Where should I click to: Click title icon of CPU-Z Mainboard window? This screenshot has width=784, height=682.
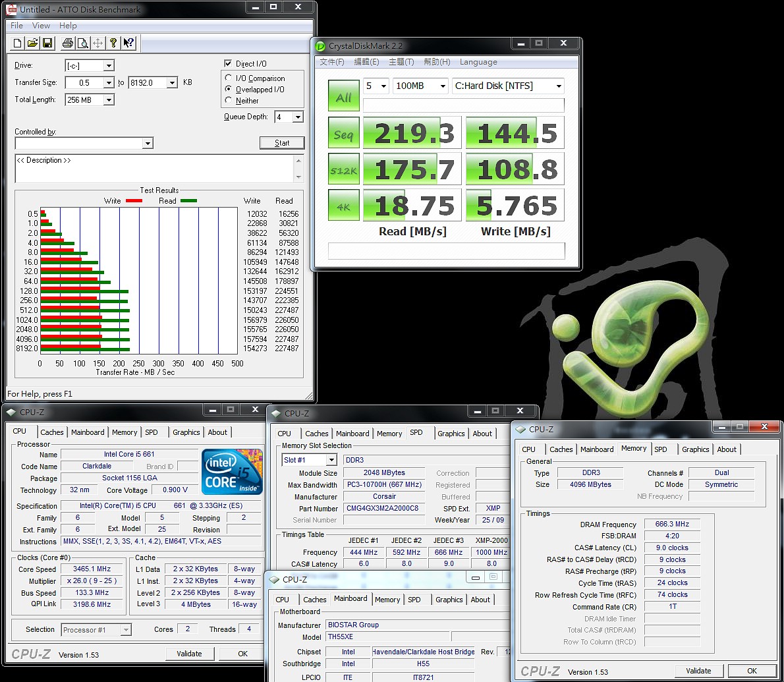click(274, 579)
